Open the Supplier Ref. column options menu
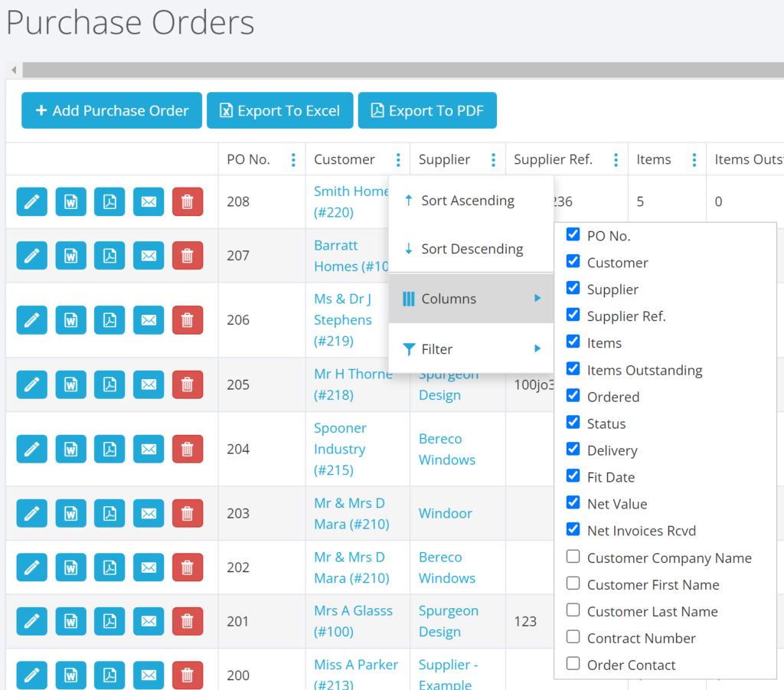The image size is (784, 690). [616, 160]
